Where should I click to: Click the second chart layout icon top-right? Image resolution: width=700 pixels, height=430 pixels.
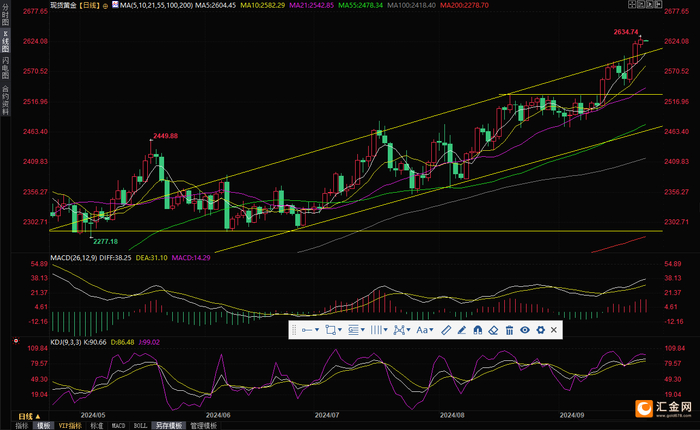point(640,4)
